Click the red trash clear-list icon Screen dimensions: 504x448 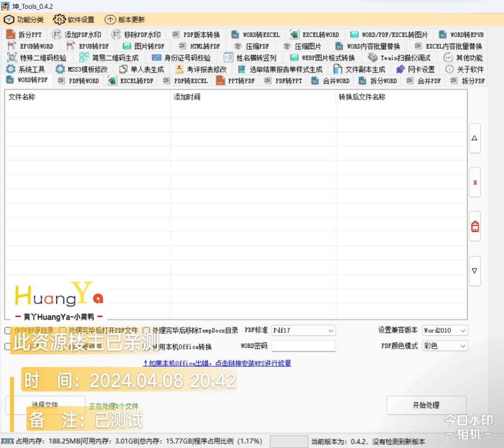coord(475,227)
